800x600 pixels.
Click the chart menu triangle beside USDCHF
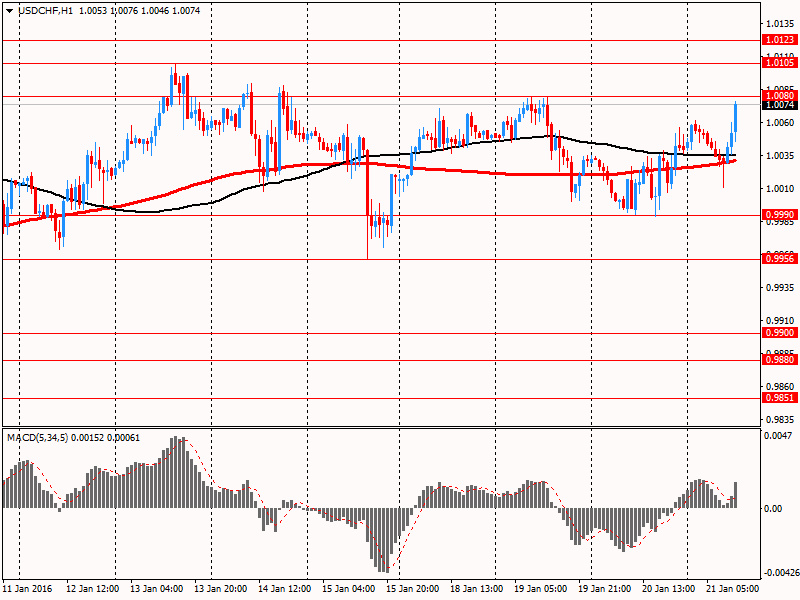tap(9, 9)
